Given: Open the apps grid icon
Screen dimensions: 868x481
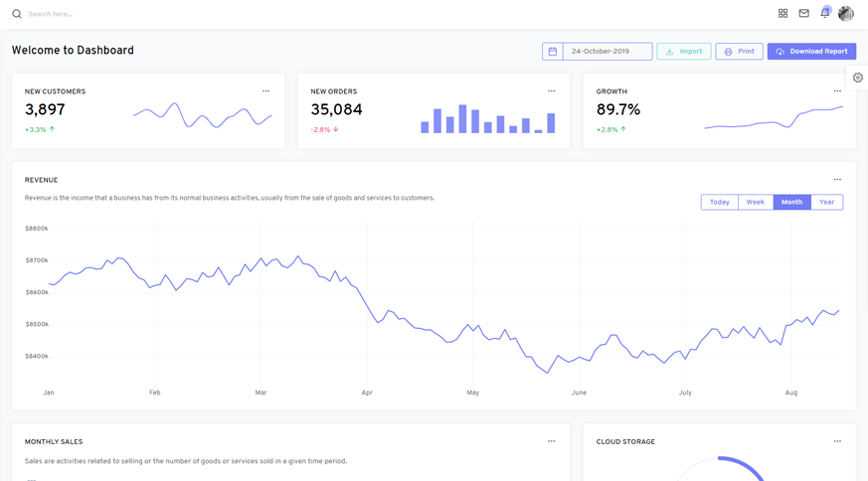Looking at the screenshot, I should (x=782, y=14).
